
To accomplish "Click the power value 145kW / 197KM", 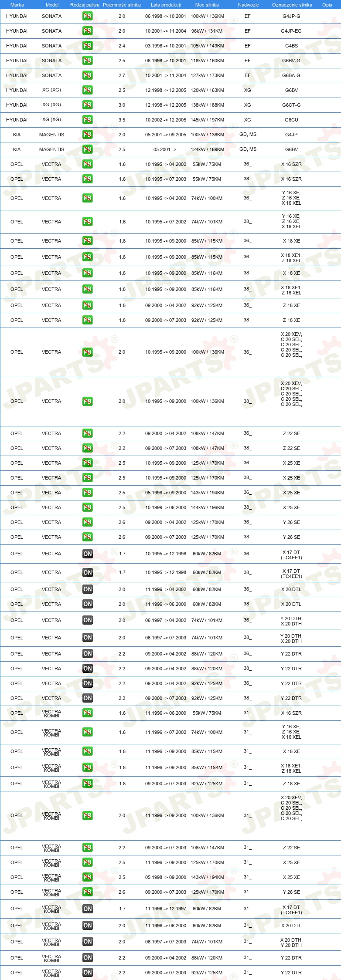I will [x=207, y=120].
